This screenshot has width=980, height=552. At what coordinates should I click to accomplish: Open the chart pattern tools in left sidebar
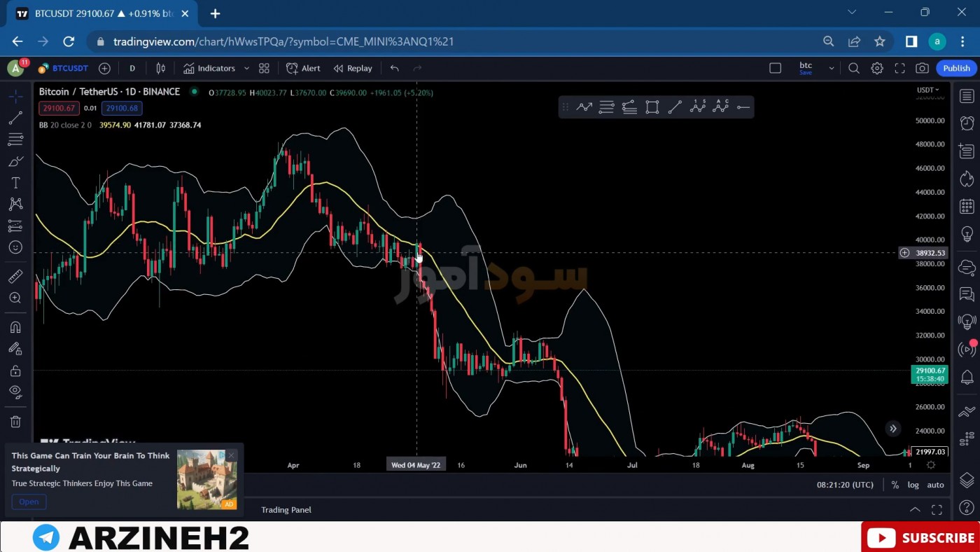click(x=15, y=204)
